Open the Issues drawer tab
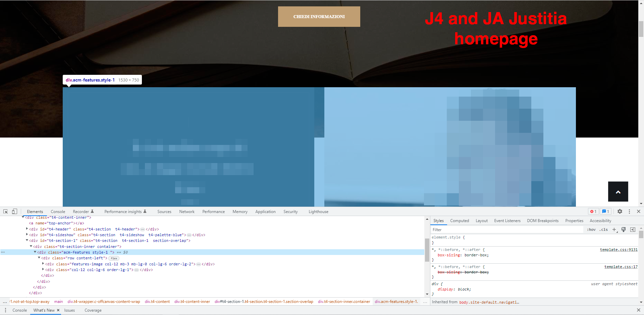 click(x=69, y=310)
